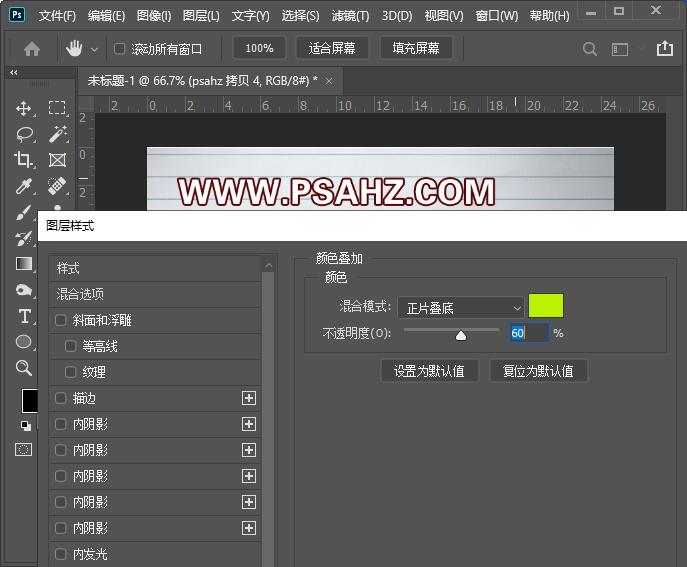The image size is (687, 567).
Task: Select the Crop tool
Action: click(x=23, y=159)
